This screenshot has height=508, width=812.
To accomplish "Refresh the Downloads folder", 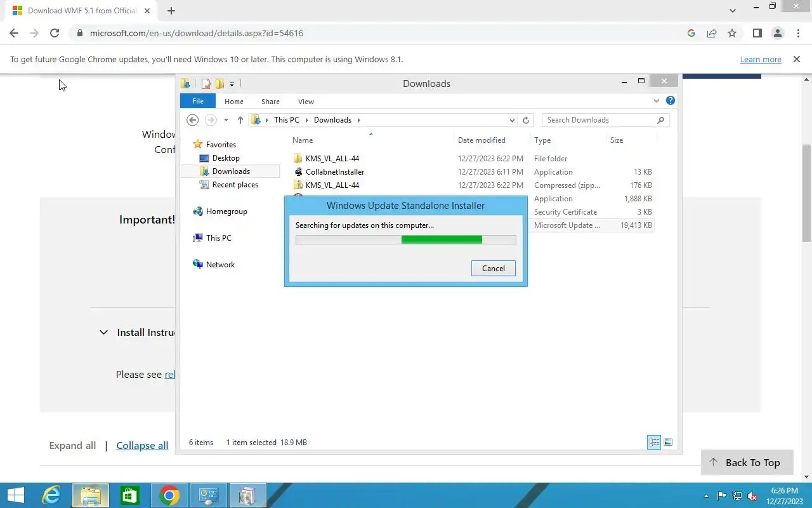I will (526, 120).
